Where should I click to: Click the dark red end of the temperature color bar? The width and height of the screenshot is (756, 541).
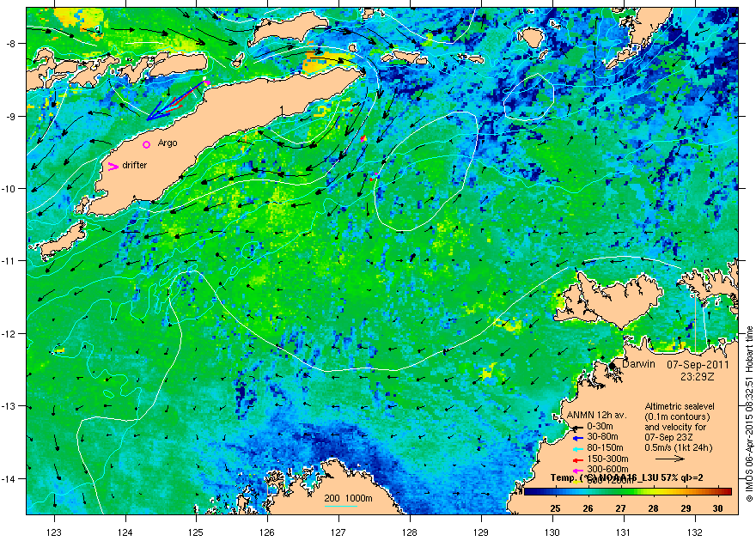pyautogui.click(x=728, y=491)
